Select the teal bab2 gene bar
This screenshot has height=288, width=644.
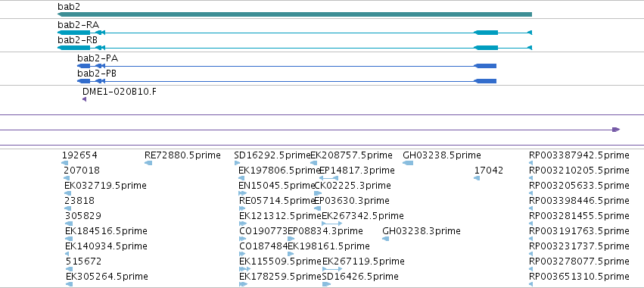(294, 14)
